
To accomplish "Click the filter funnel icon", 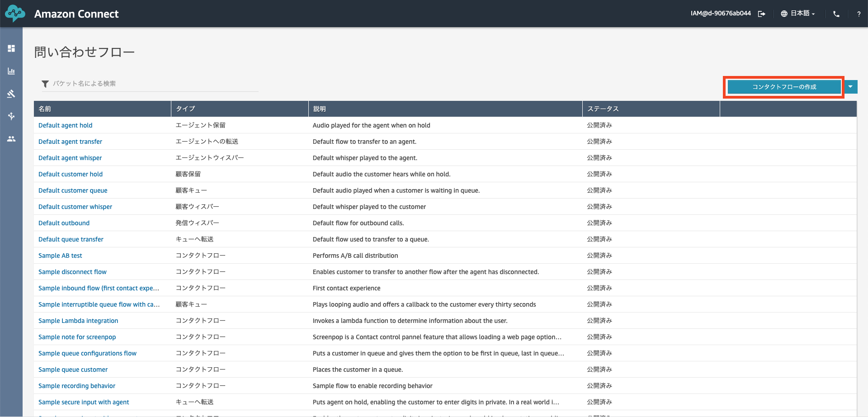I will [x=45, y=84].
